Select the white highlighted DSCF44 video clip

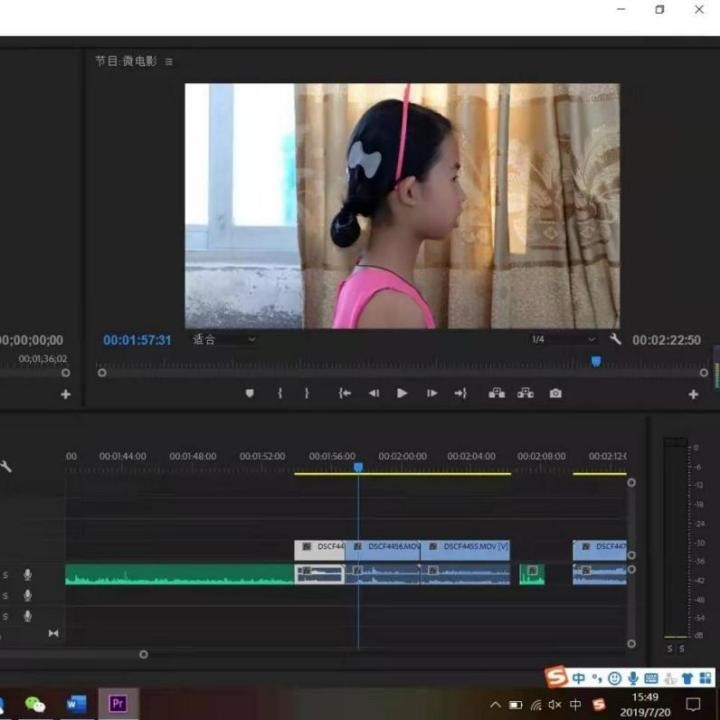click(x=320, y=550)
